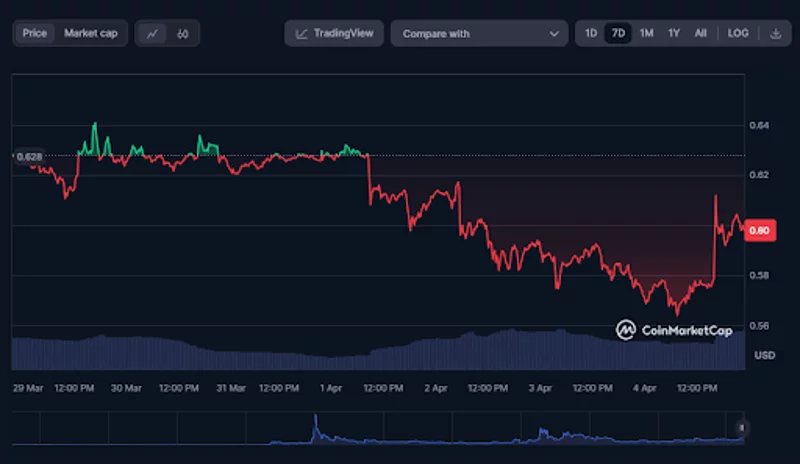800x464 pixels.
Task: Open the TradingView chart button
Action: (x=335, y=33)
